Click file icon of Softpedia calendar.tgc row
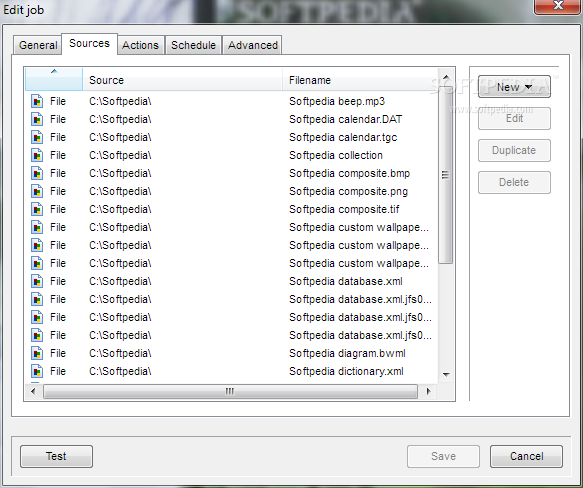This screenshot has height=488, width=583. 37,137
